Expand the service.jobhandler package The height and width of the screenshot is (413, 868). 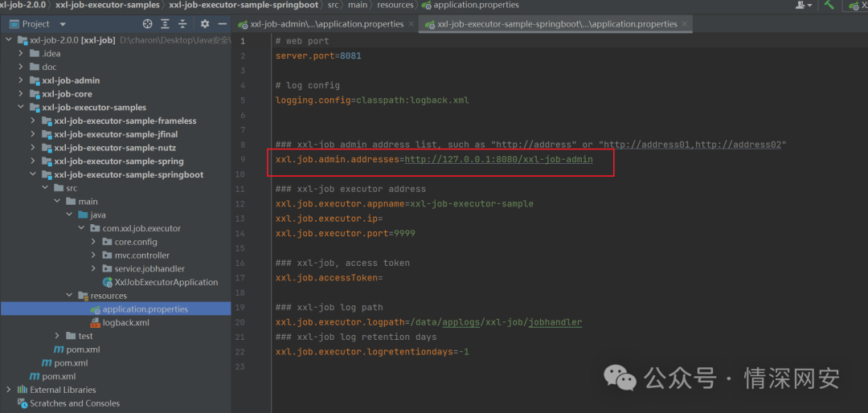click(x=94, y=268)
